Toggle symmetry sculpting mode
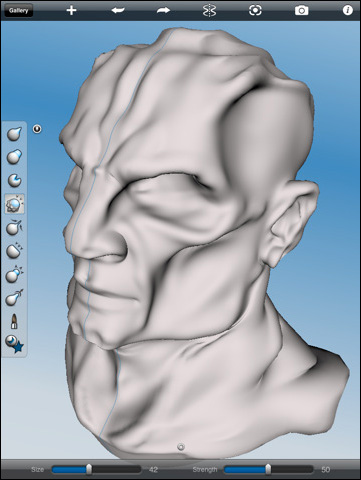361x480 pixels. (x=209, y=10)
